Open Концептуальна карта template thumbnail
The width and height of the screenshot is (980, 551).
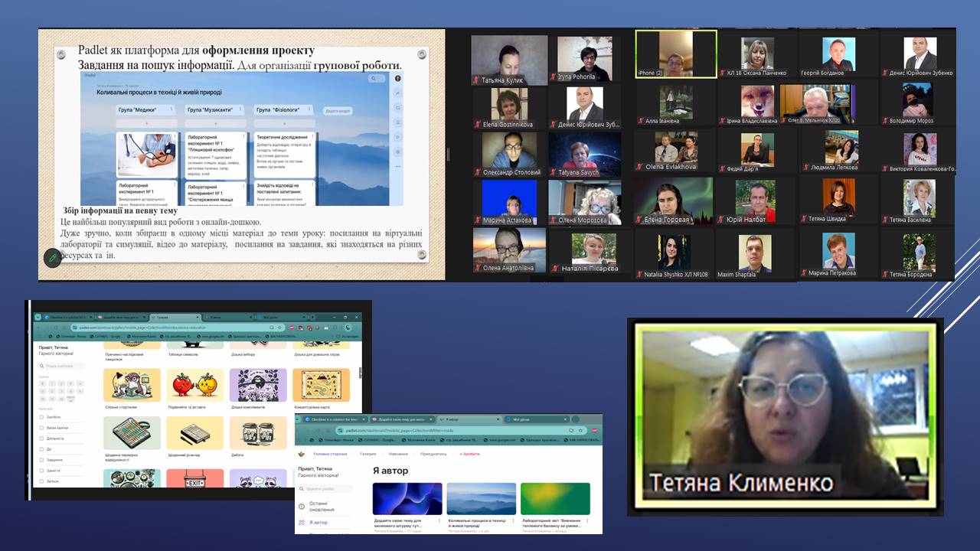pos(322,385)
